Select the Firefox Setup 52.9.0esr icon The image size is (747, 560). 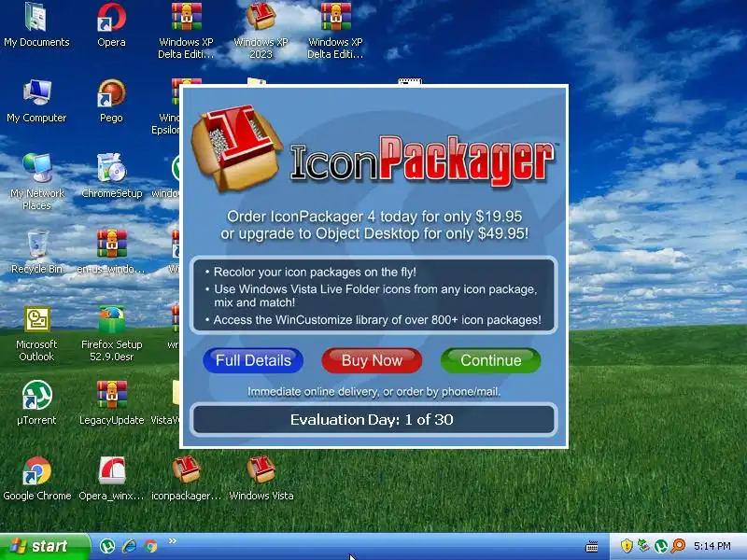tap(111, 333)
